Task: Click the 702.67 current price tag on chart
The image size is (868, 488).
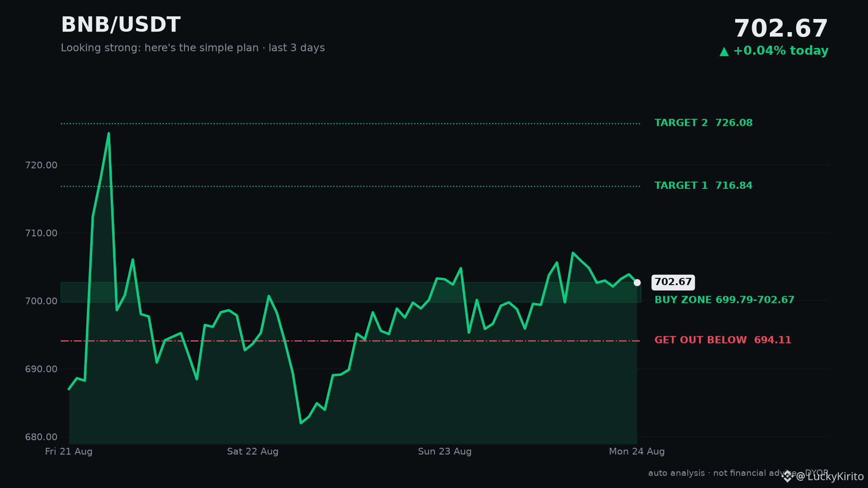Action: (x=673, y=282)
